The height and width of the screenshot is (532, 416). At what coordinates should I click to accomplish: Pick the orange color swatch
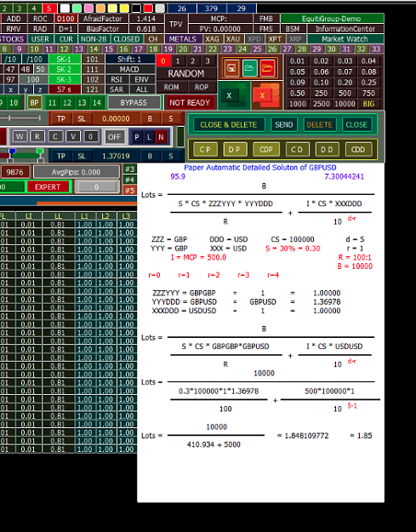tap(100, 9)
